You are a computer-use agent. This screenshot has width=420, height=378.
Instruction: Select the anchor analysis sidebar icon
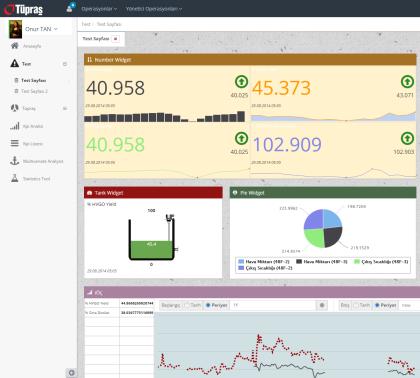click(15, 161)
